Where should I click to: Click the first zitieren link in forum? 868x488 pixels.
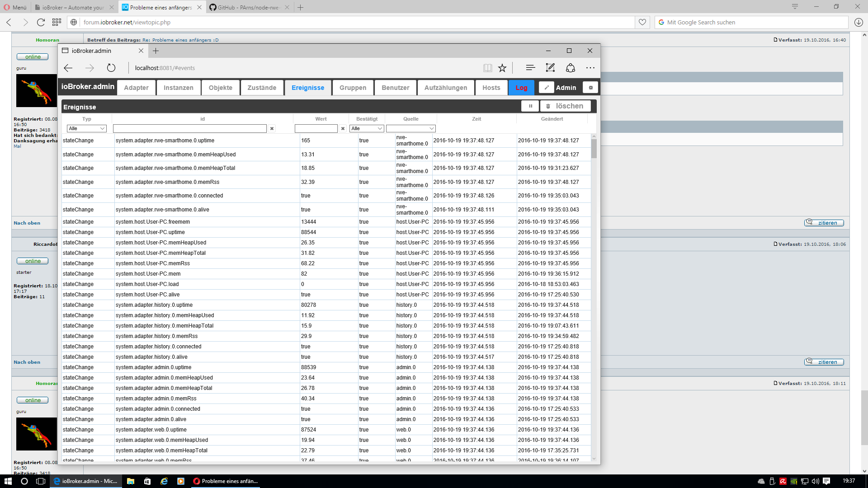click(824, 223)
